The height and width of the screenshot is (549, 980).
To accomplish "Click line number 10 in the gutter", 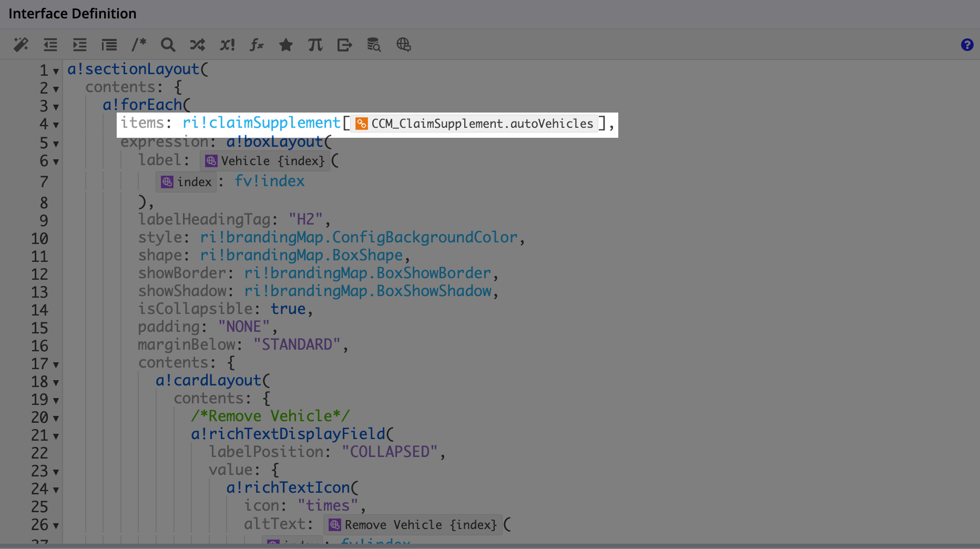I will point(39,239).
